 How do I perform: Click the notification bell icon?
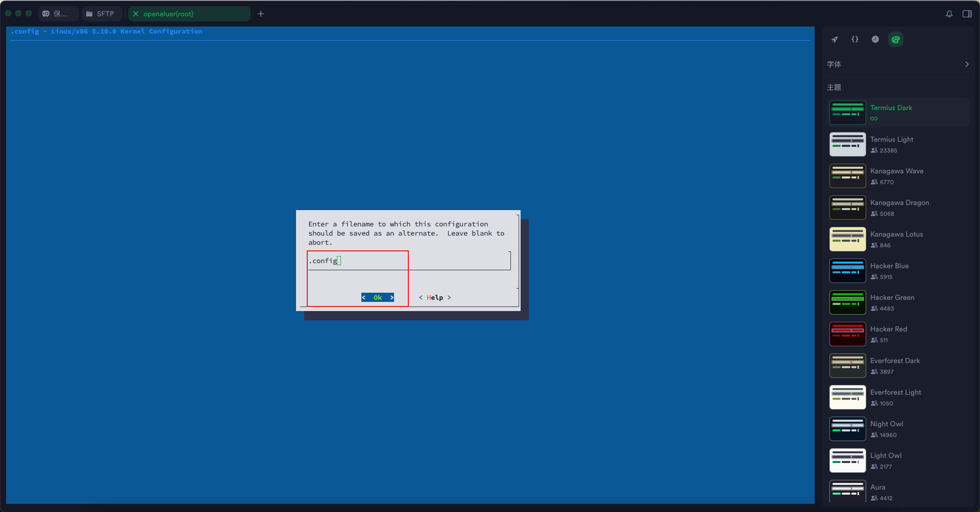coord(949,14)
